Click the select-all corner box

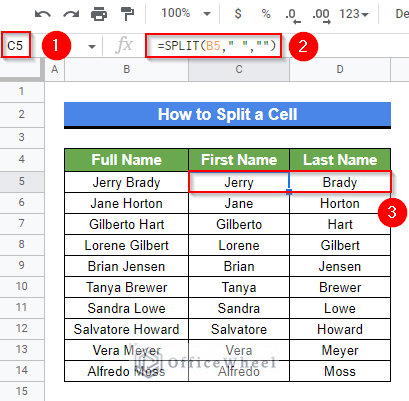coord(22,69)
